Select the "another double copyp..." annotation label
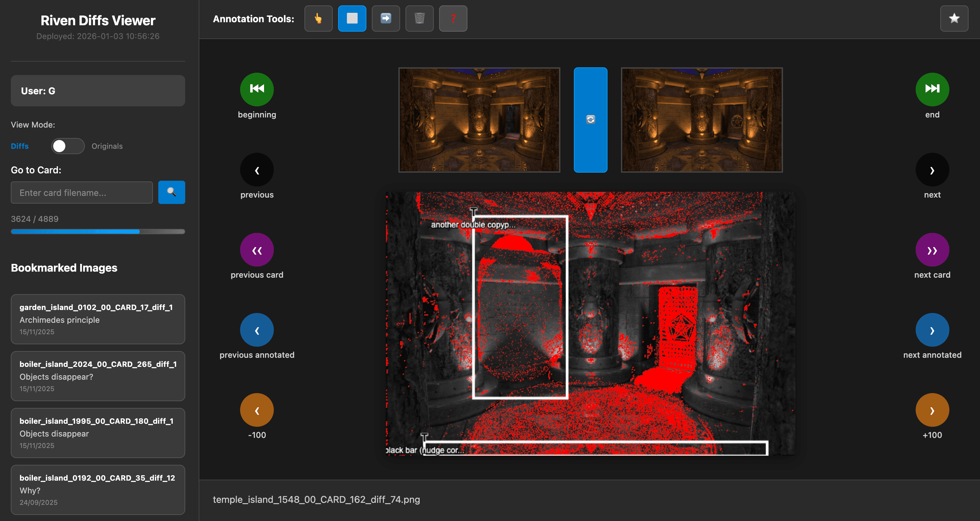The image size is (980, 521). 473,224
